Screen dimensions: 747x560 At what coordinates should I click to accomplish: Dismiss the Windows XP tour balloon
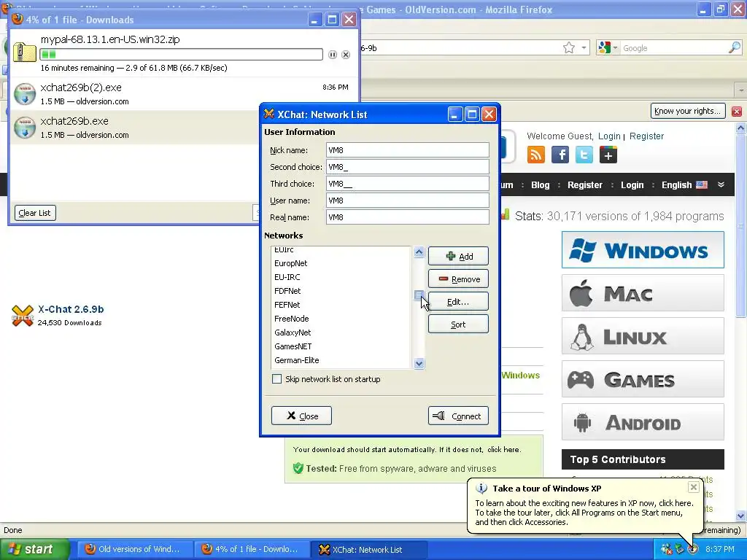[x=694, y=486]
